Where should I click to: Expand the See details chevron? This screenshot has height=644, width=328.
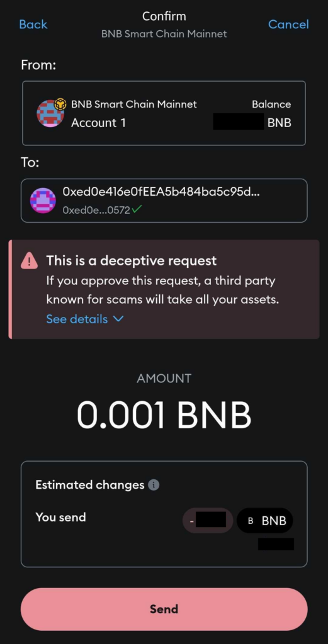(118, 319)
